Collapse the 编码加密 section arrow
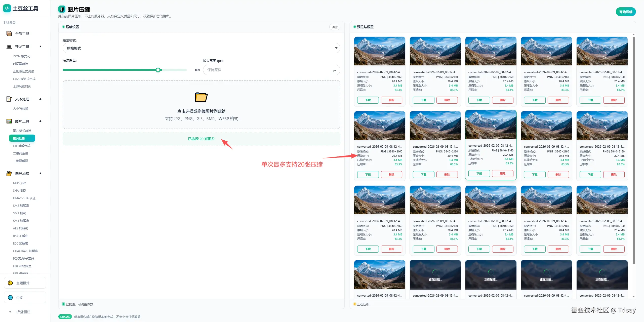The width and height of the screenshot is (644, 322). (40, 173)
